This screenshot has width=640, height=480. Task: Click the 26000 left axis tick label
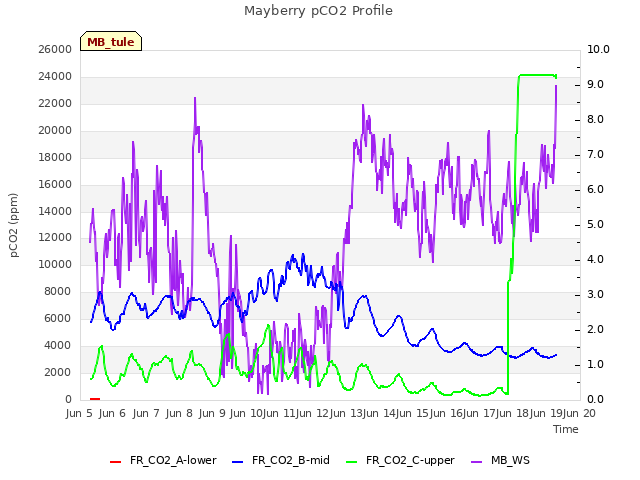click(55, 49)
